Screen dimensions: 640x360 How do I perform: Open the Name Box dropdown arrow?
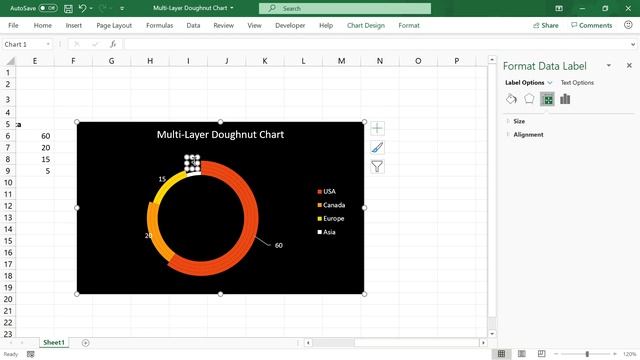48,44
